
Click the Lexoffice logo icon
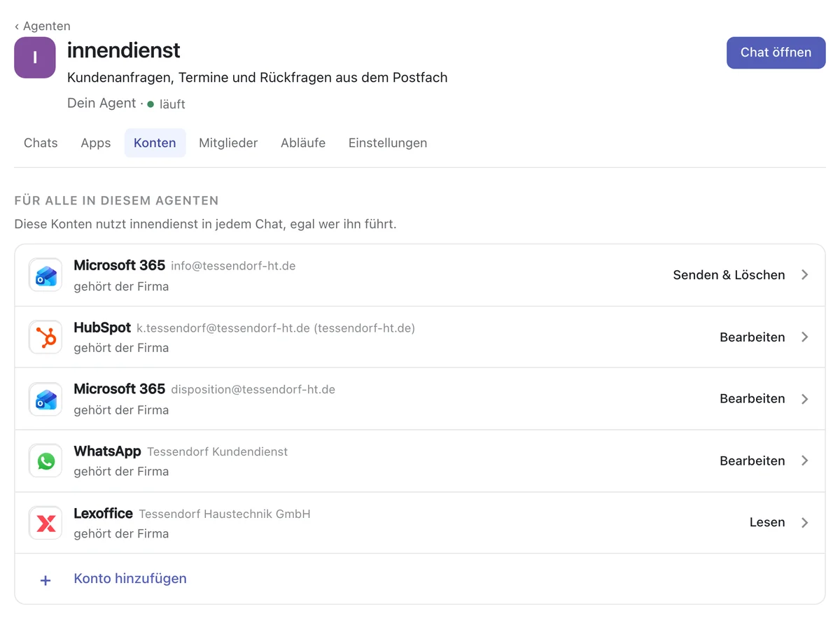[x=46, y=523]
